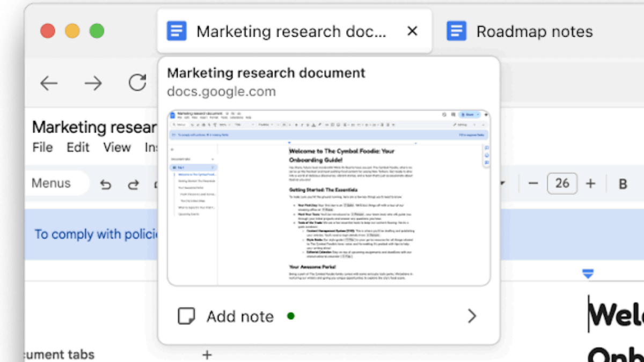
Task: Reload the current page
Action: click(137, 83)
